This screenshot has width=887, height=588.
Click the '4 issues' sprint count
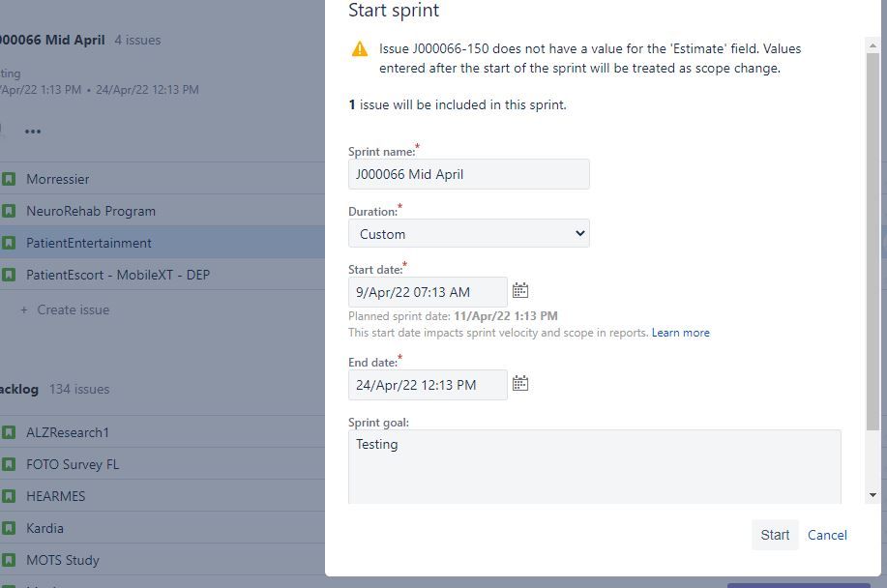point(137,41)
